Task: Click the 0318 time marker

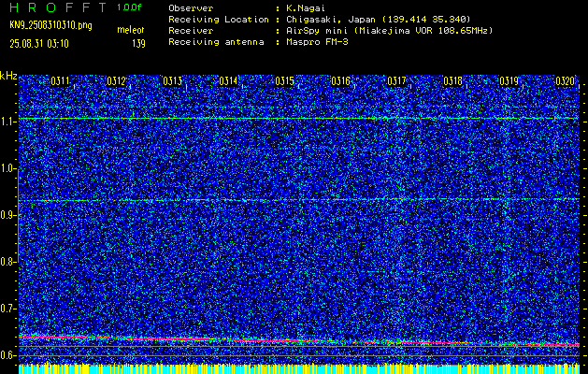Action: pyautogui.click(x=453, y=81)
